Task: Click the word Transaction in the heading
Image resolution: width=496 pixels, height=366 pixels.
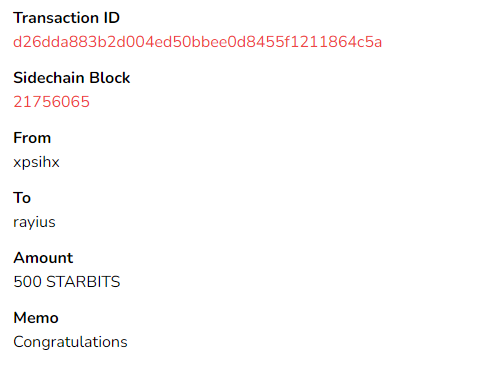Action: 56,18
